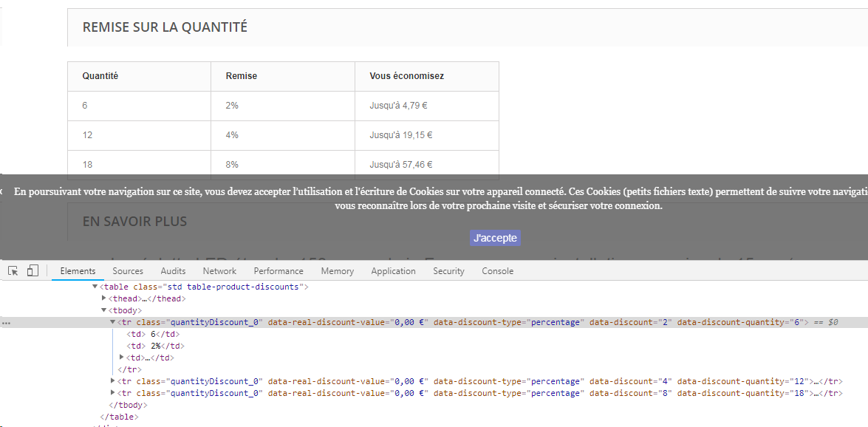868x427 pixels.
Task: Expand the thead element node
Action: [x=104, y=298]
